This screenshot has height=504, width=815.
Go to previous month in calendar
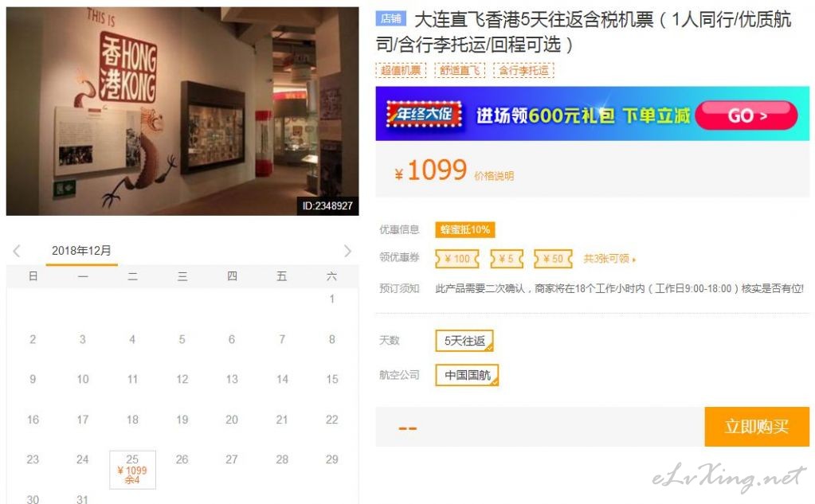[x=17, y=252]
